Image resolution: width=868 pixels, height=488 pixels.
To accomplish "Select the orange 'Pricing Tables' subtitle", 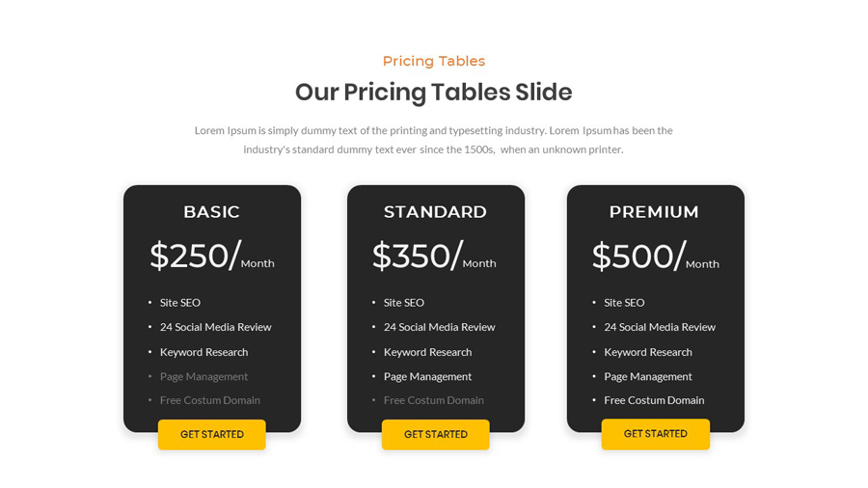I will [x=434, y=61].
